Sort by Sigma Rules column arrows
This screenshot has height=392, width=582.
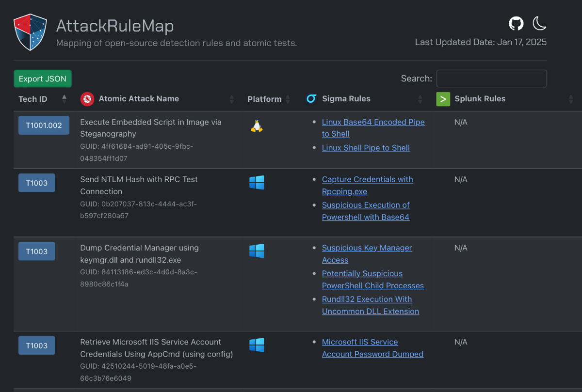(x=420, y=99)
